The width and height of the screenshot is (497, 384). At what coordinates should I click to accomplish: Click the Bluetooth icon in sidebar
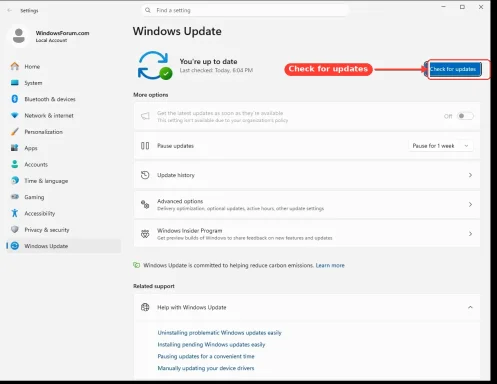coord(15,99)
